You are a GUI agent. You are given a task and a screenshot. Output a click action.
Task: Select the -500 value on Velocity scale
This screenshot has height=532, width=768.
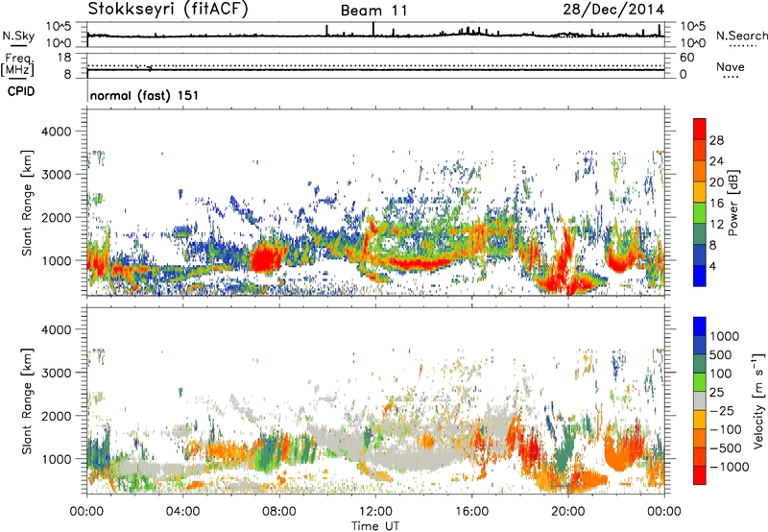click(x=726, y=447)
